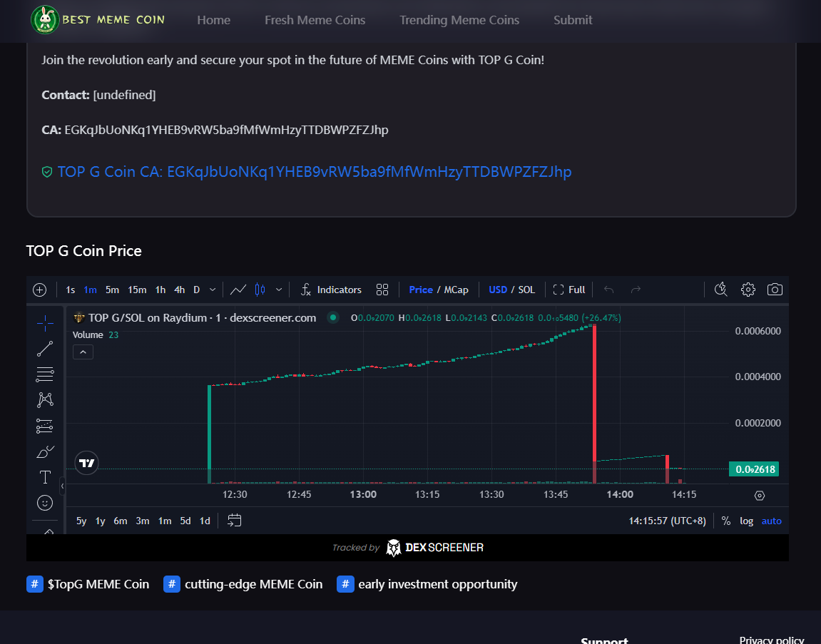Open Trending Meme Coins page
The width and height of the screenshot is (821, 644).
459,20
